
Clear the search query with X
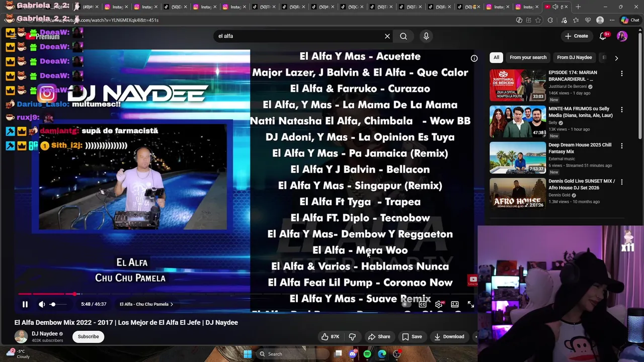click(387, 36)
